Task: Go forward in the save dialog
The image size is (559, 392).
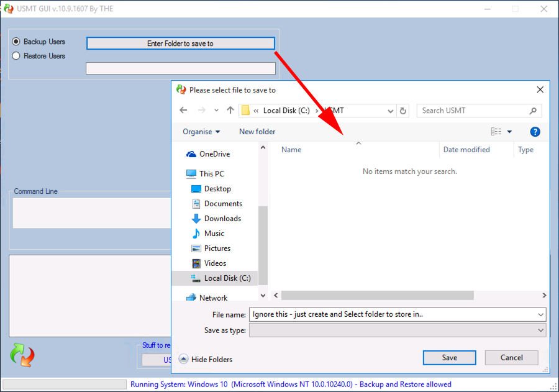Action: [201, 110]
